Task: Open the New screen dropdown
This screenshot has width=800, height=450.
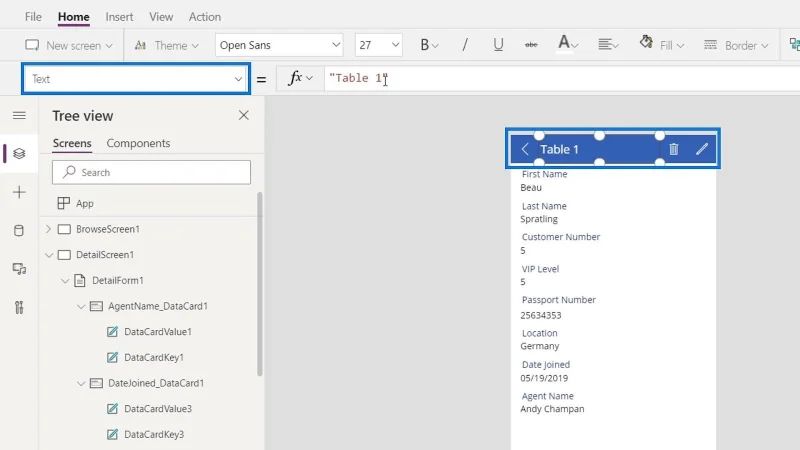Action: [x=69, y=45]
